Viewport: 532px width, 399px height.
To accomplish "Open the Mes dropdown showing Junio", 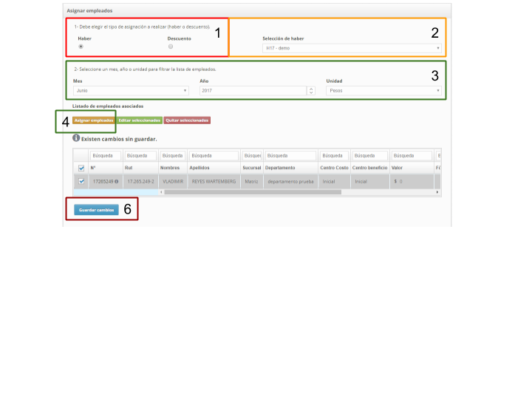I will (x=131, y=91).
